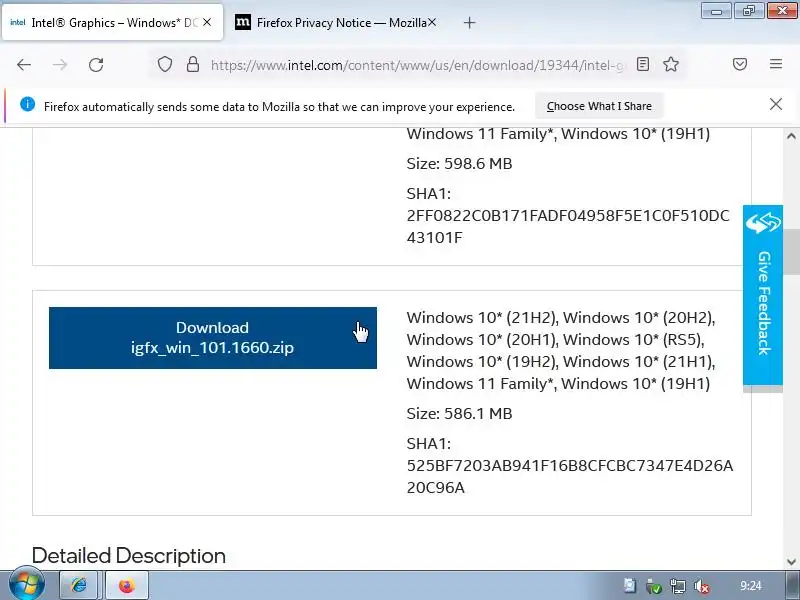Click the Firefox taskbar icon
The image size is (800, 600).
pyautogui.click(x=128, y=585)
